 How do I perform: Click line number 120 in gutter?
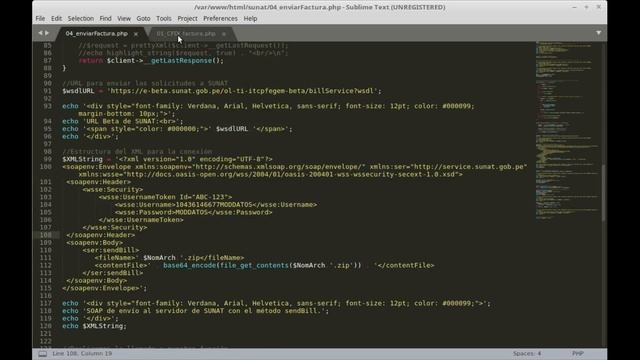[x=46, y=326]
